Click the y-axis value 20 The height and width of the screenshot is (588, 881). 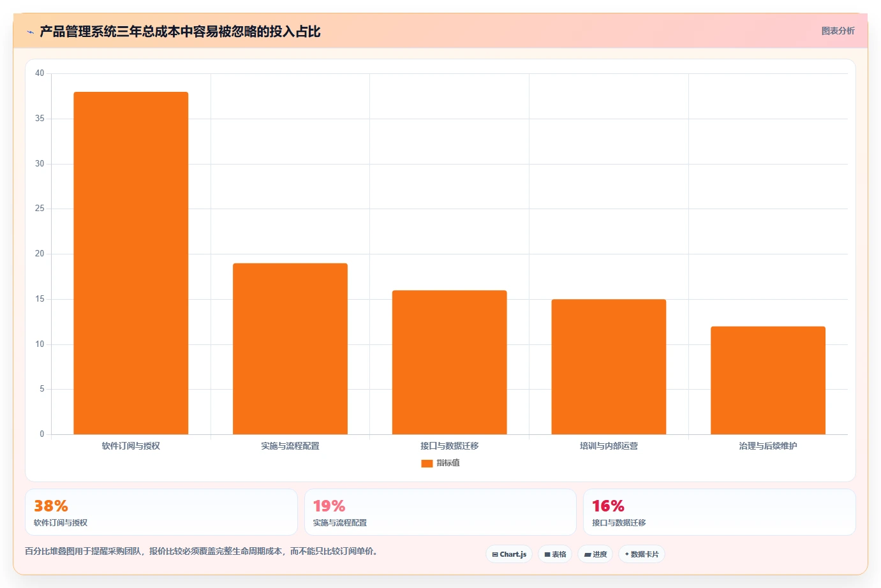[x=40, y=254]
